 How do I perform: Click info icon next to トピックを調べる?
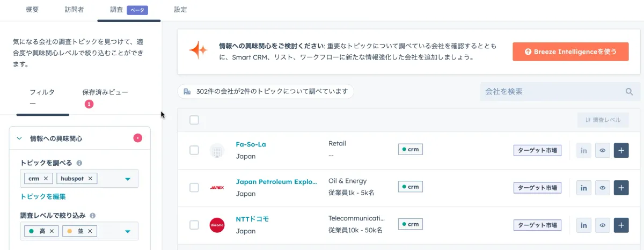(x=79, y=163)
